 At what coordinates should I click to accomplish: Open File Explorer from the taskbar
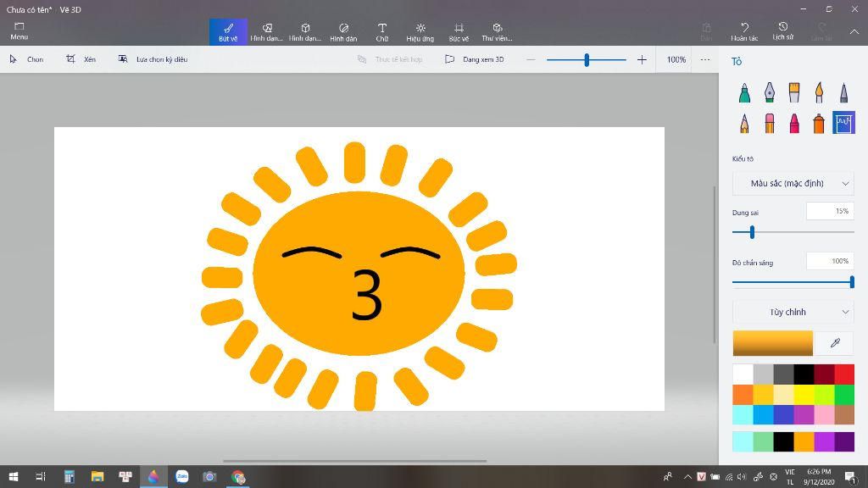[x=97, y=476]
